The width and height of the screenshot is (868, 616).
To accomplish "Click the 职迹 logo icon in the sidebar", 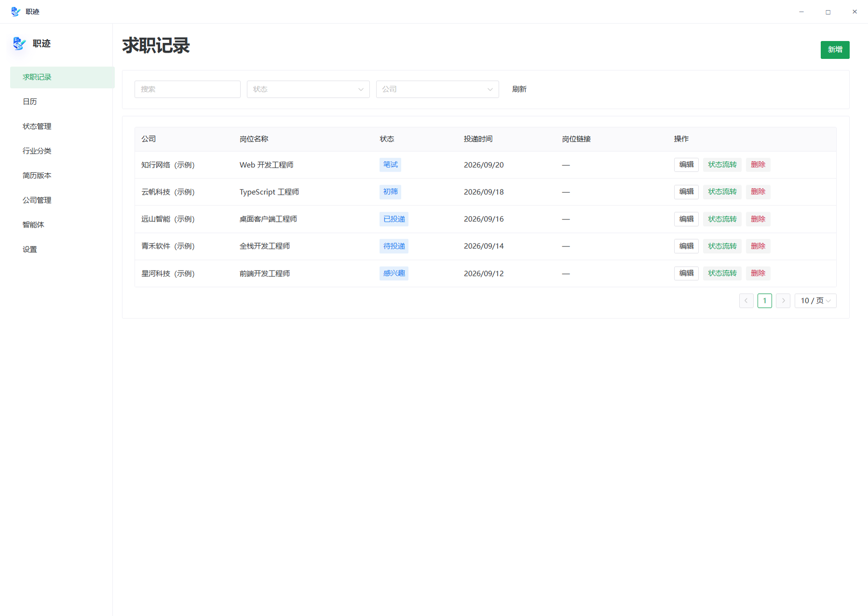I will tap(19, 43).
